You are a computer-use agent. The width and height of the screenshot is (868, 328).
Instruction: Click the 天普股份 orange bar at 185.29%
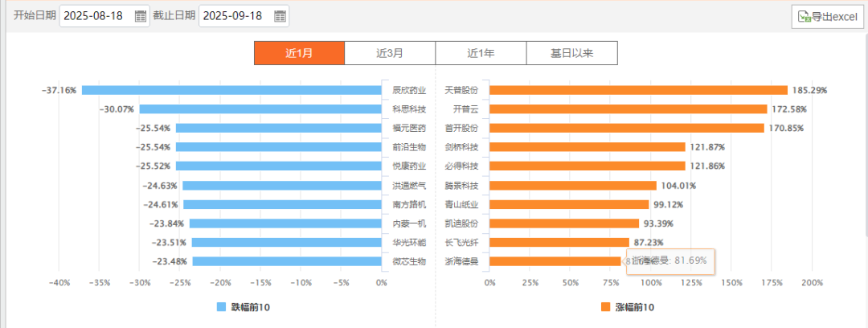point(638,90)
